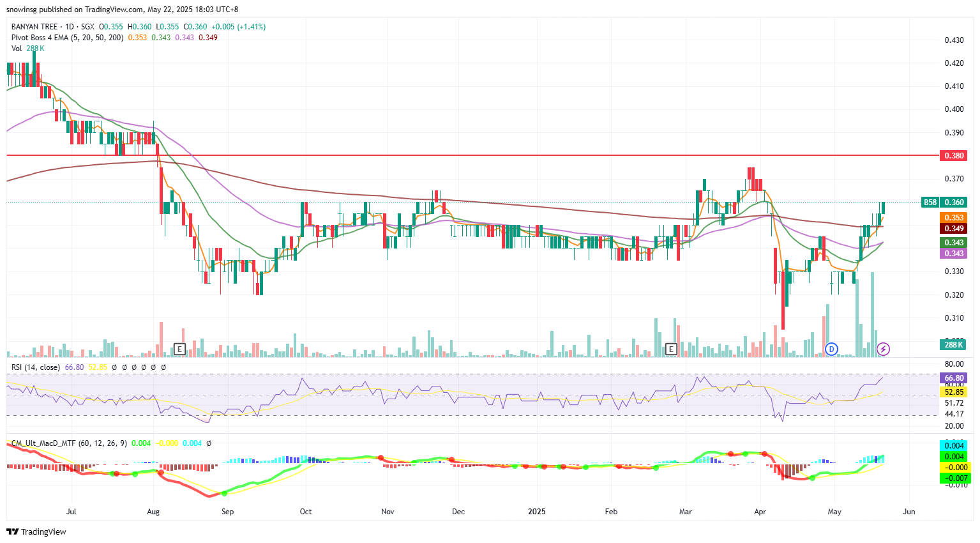Viewport: 980px width, 543px height.
Task: Click the 0.320 price axis tick
Action: [x=954, y=295]
